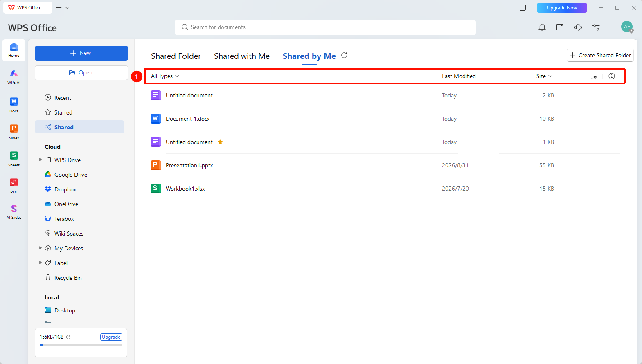Open the Size sort dropdown
The height and width of the screenshot is (364, 642).
coord(544,76)
